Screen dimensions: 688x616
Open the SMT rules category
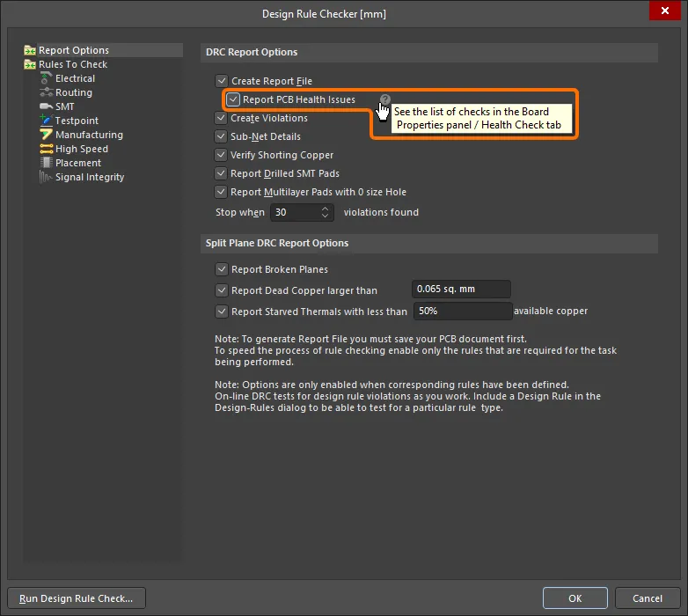point(65,106)
